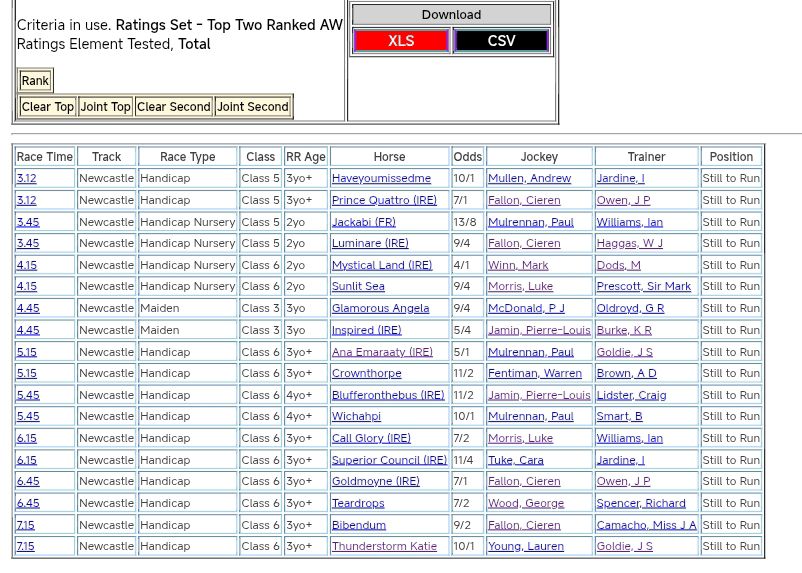Download the ratings as CSV
This screenshot has height=573, width=802.
[501, 41]
